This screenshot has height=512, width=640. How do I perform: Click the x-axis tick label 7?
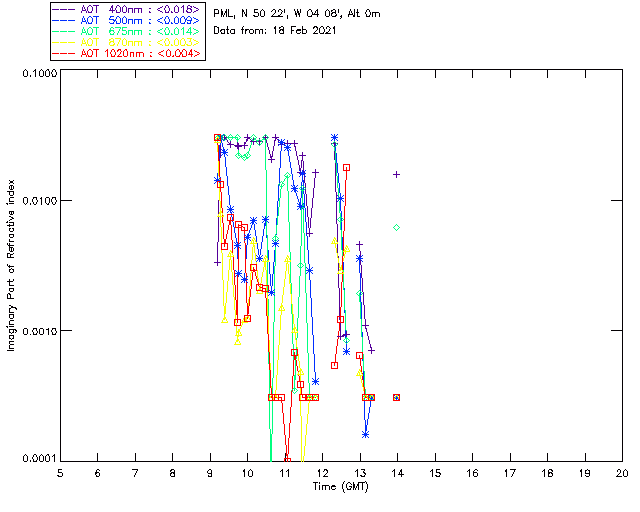[x=135, y=474]
